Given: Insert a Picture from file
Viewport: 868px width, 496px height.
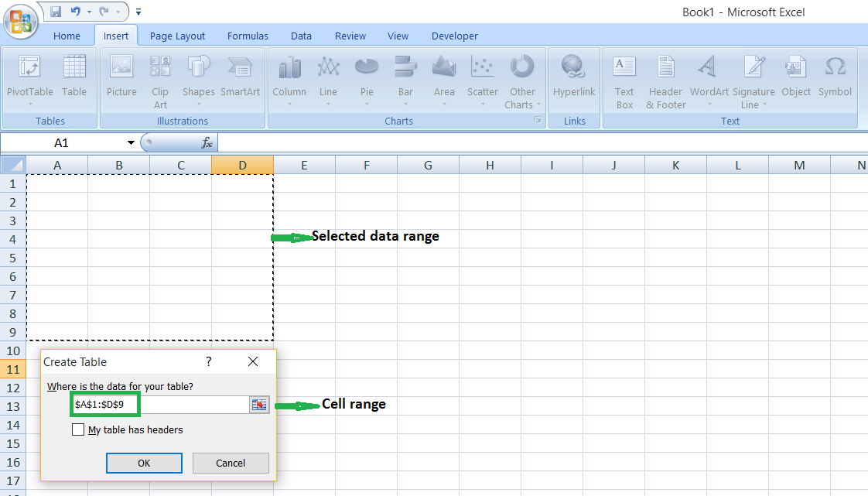Looking at the screenshot, I should (x=121, y=77).
